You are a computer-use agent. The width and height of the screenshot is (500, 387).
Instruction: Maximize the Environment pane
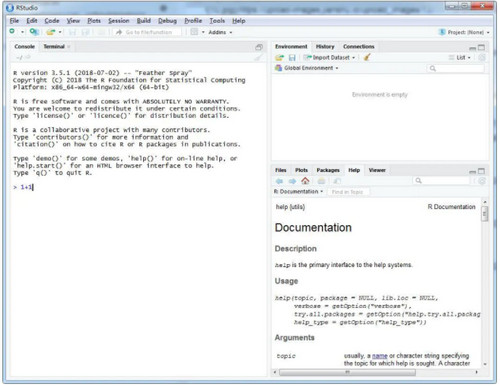(x=481, y=47)
